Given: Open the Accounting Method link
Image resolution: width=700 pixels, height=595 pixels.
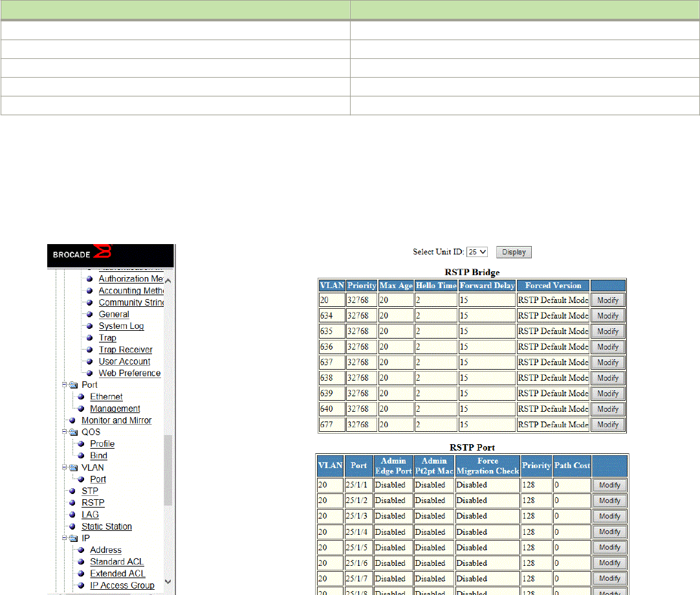Looking at the screenshot, I should 131,291.
